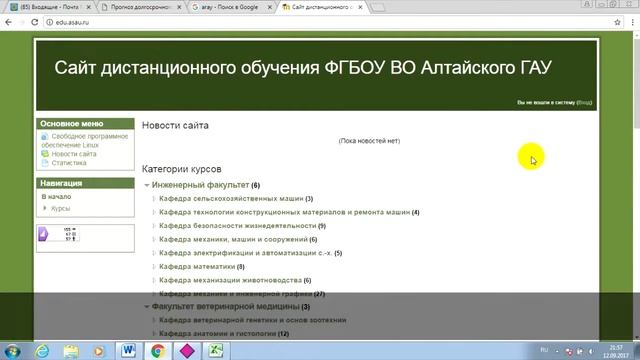Switch to the Прогноз долгосрочно tab
The width and height of the screenshot is (640, 360).
click(141, 7)
